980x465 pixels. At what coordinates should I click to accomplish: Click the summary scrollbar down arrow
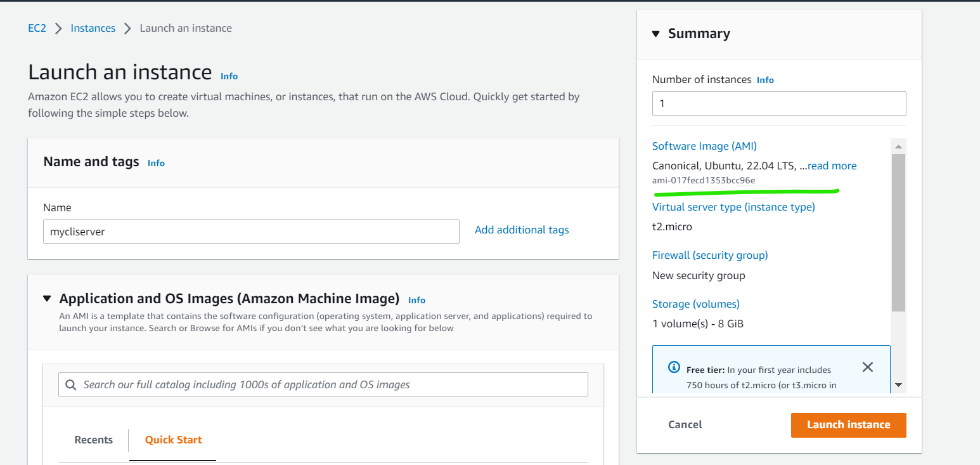(898, 385)
